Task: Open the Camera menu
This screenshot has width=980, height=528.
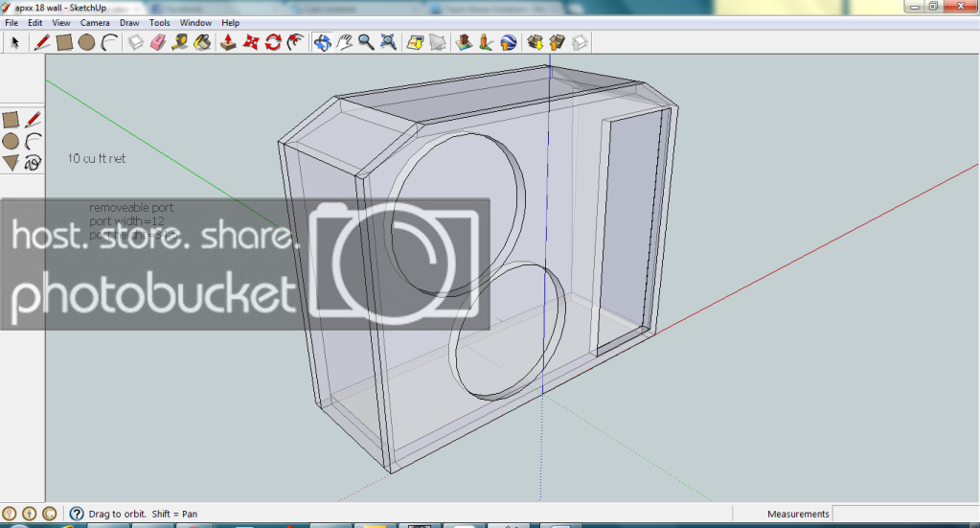Action: tap(95, 22)
